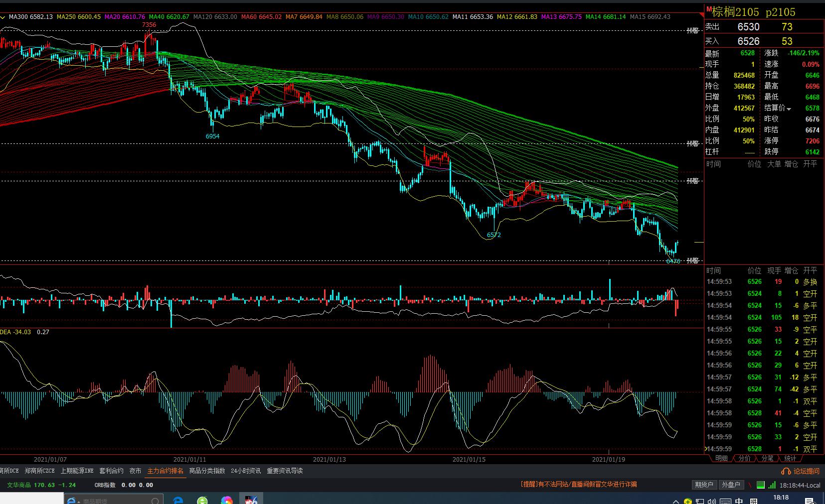Click the 涨停 limit-up price 7206
825x504 pixels.
[813, 141]
